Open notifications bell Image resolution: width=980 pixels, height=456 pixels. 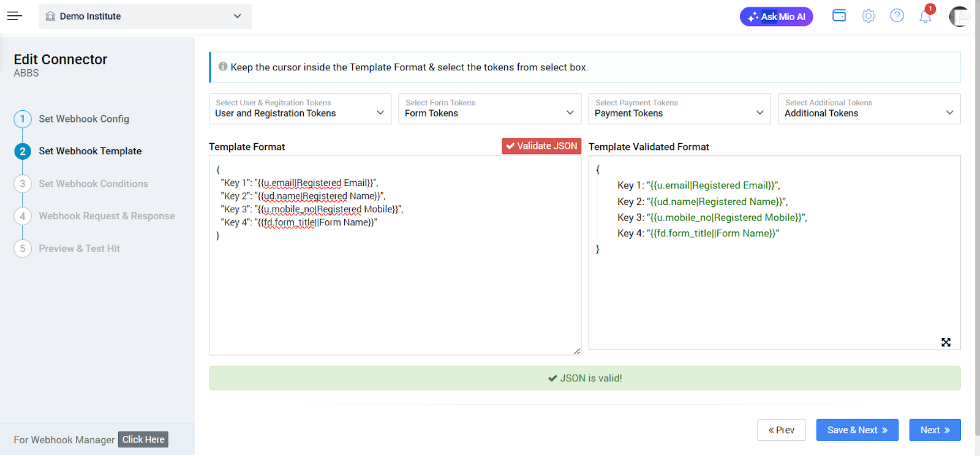925,17
